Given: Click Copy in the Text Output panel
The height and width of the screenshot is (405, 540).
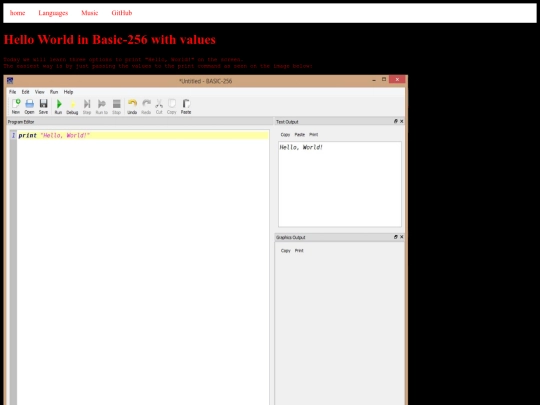Looking at the screenshot, I should click(x=285, y=135).
